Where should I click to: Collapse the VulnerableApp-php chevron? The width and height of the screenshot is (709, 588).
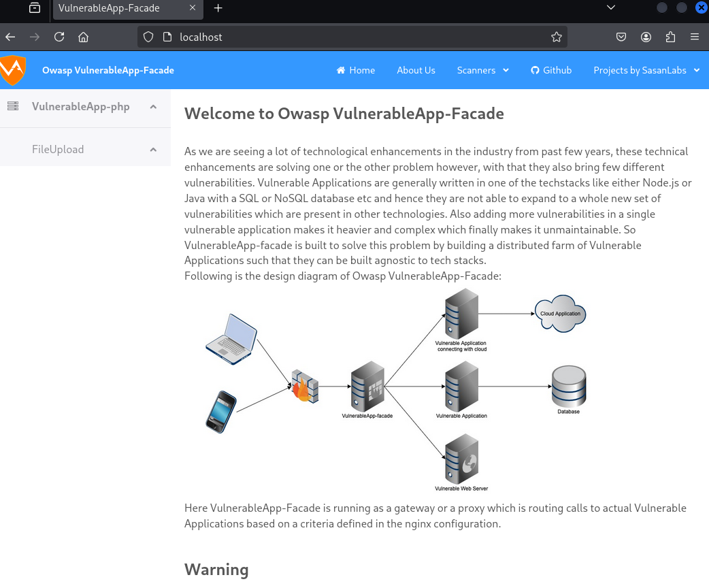(x=153, y=107)
